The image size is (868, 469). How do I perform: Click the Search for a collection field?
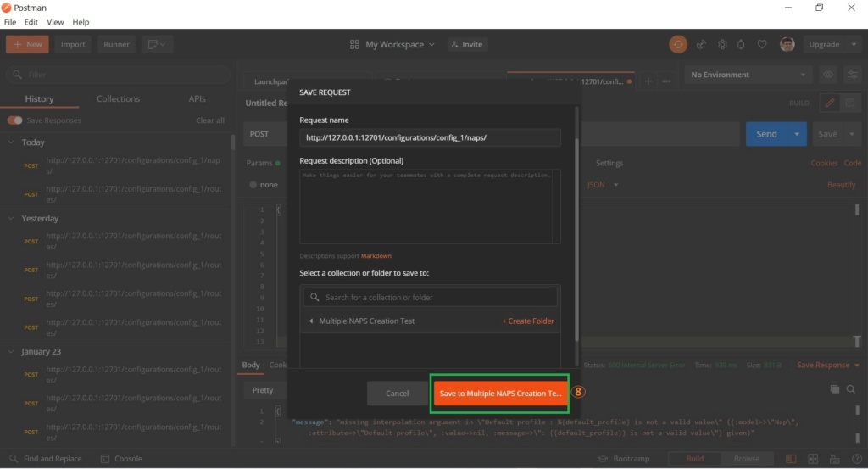(x=430, y=298)
